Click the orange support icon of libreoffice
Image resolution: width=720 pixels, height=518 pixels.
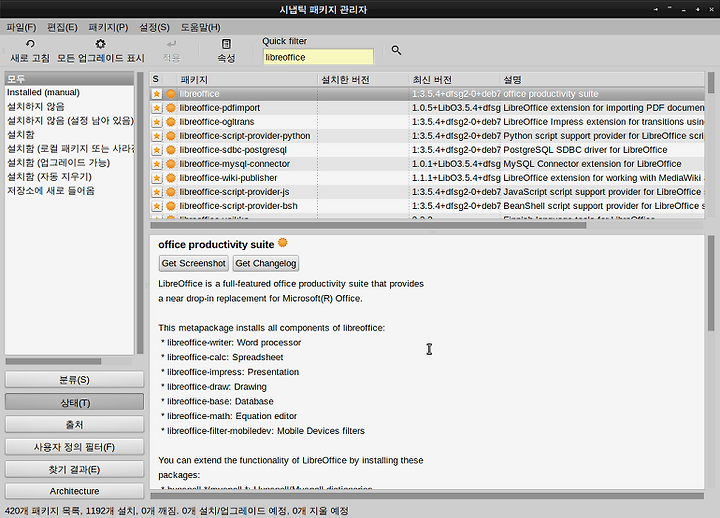tap(171, 94)
